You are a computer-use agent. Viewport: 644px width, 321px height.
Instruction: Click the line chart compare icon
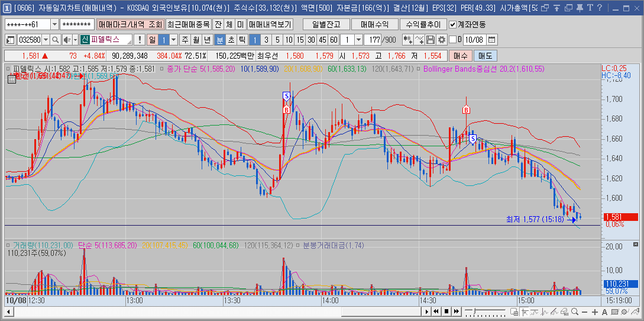(x=419, y=40)
